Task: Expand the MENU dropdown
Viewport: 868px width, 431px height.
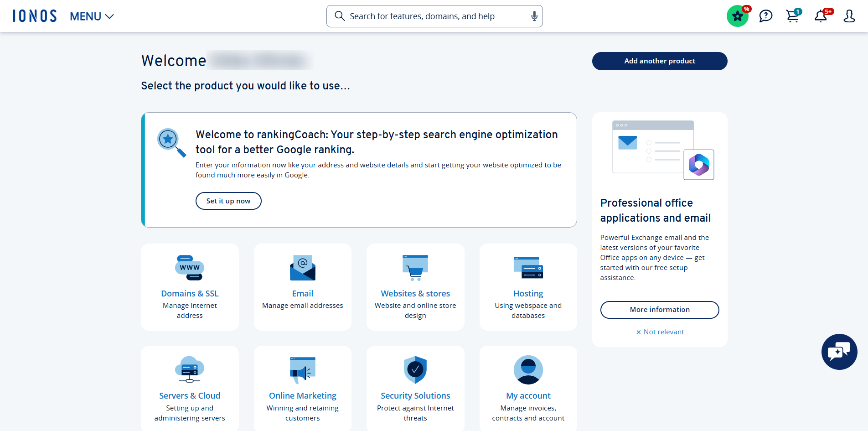Action: (91, 16)
